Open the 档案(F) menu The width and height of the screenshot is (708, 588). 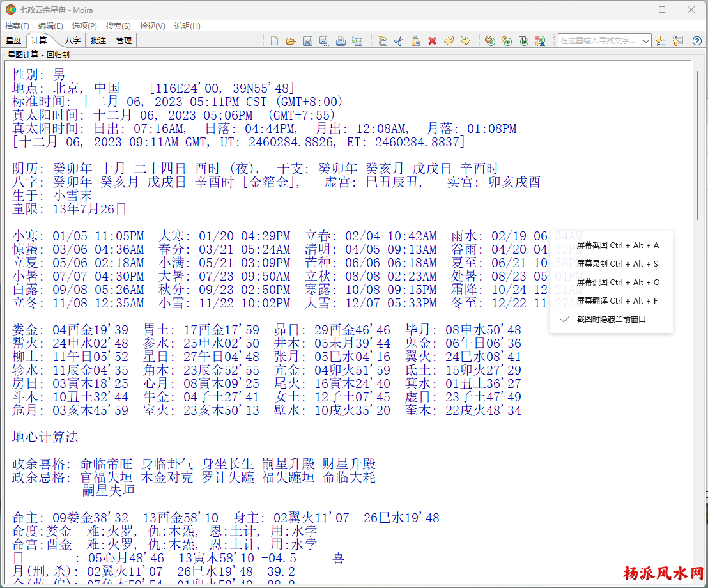coord(17,26)
